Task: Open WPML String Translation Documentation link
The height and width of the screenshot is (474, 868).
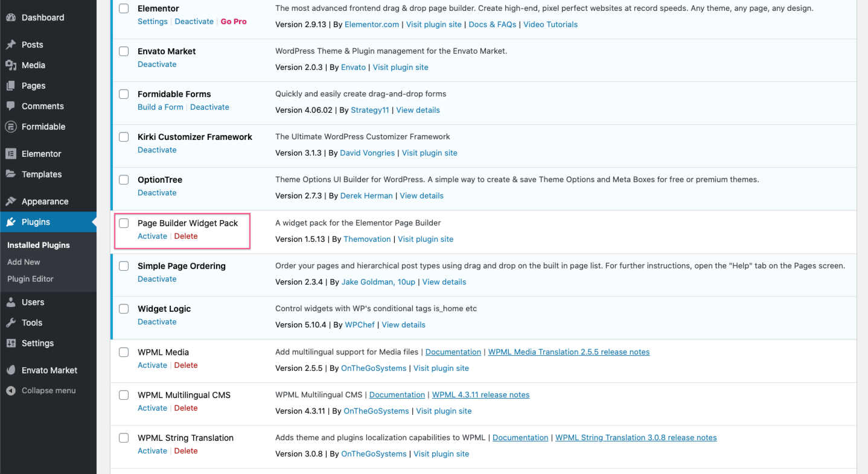Action: pos(520,438)
